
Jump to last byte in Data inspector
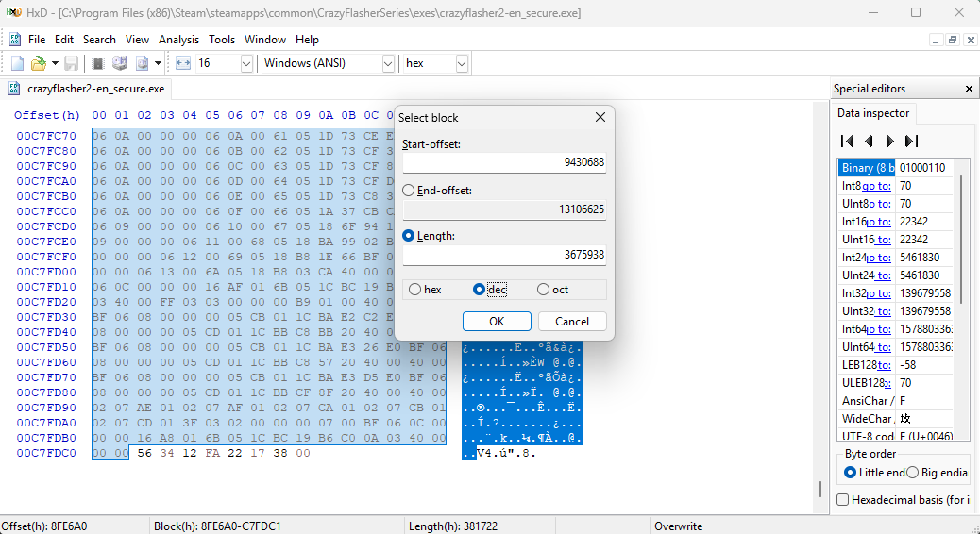click(911, 141)
